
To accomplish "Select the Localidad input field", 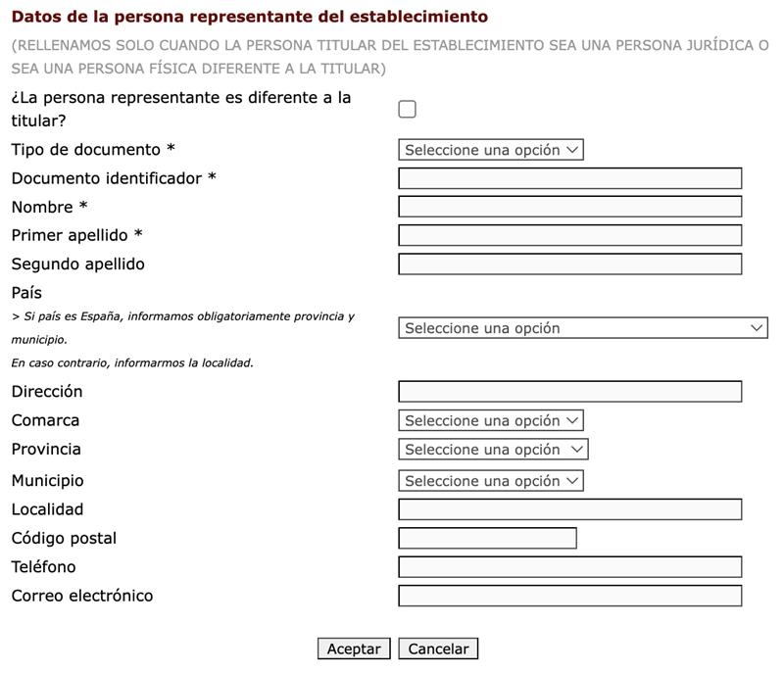I will tap(571, 509).
